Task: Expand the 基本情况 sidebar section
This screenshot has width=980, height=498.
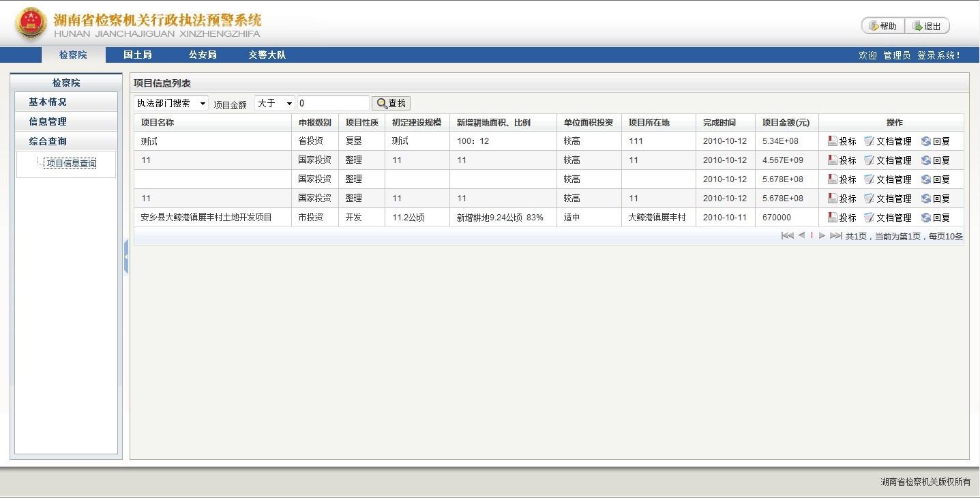Action: 66,102
